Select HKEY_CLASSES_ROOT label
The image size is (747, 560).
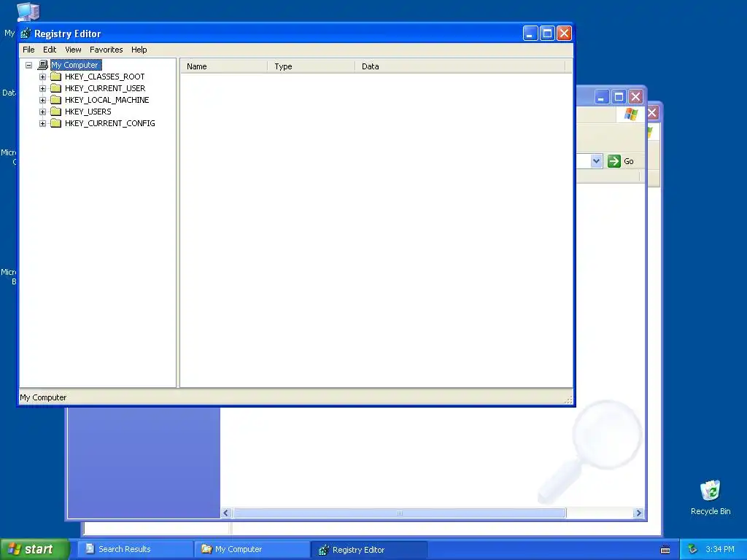(105, 77)
